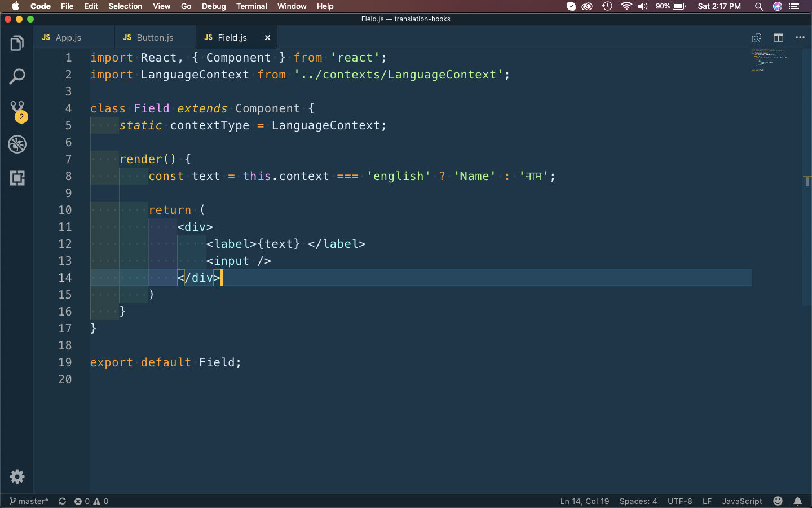Click the import path '../contexts/LanguageContext'
812x508 pixels.
click(399, 75)
